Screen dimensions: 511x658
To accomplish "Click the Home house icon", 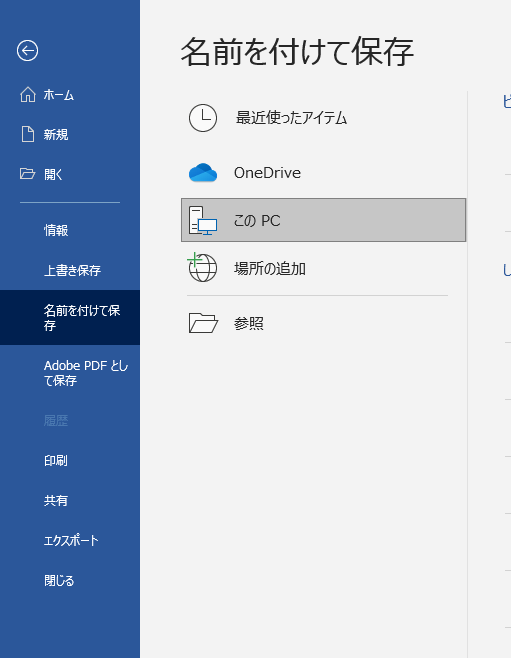I will click(28, 95).
